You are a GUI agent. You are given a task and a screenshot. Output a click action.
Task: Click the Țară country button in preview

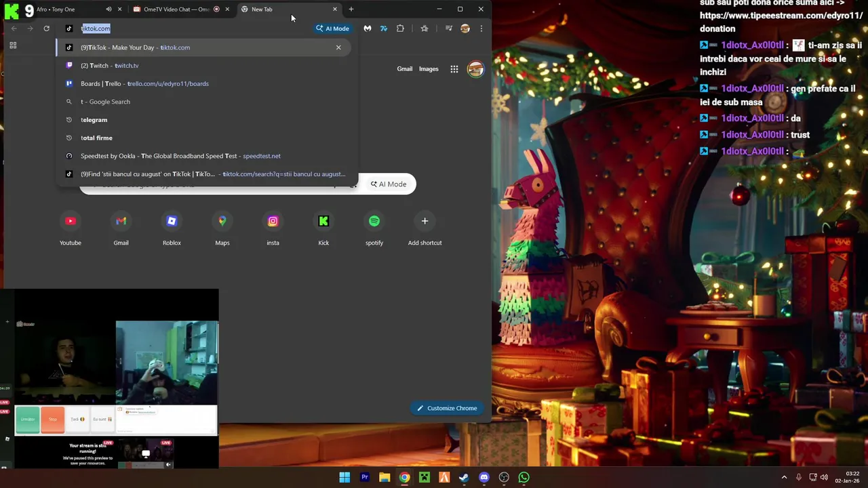coord(77,419)
